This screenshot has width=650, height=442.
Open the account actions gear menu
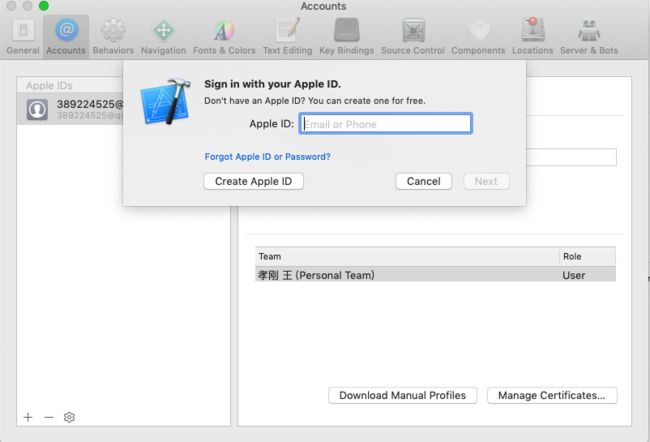point(69,417)
